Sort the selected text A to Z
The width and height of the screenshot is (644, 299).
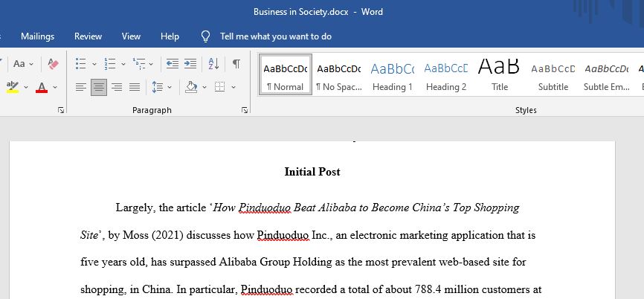click(213, 64)
